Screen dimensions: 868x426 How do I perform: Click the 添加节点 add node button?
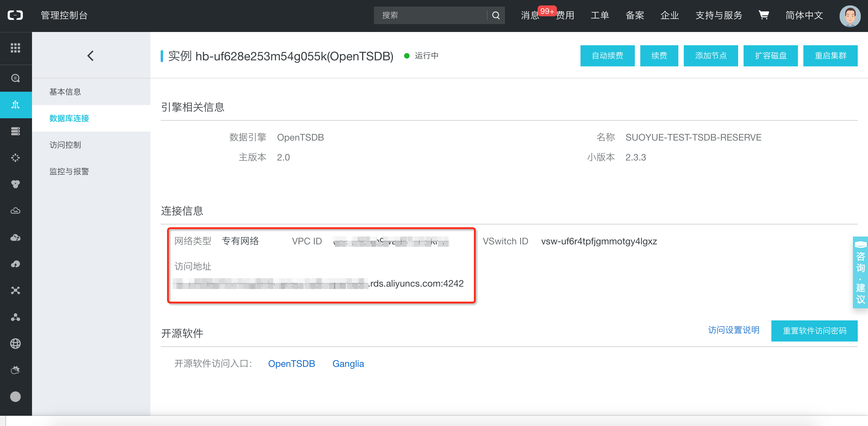point(711,56)
